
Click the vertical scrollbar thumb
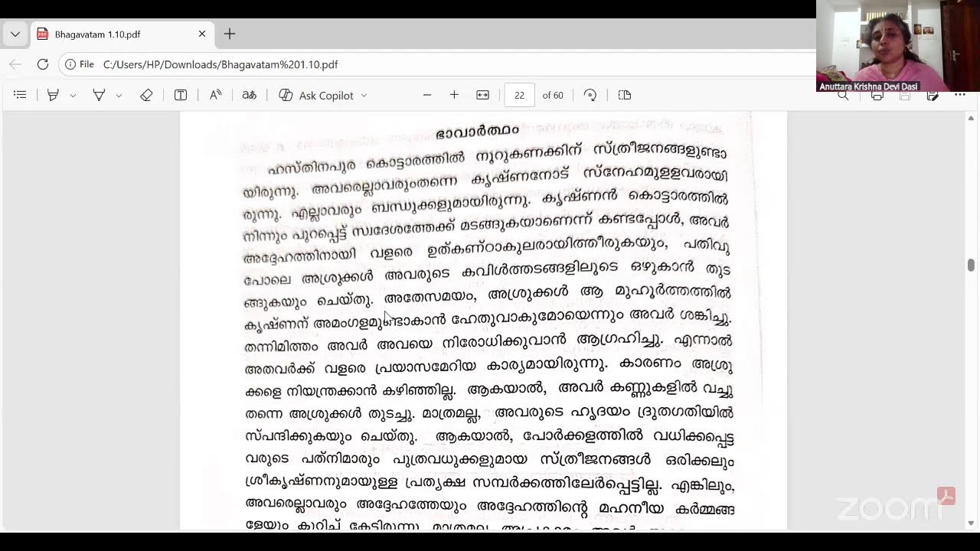971,265
